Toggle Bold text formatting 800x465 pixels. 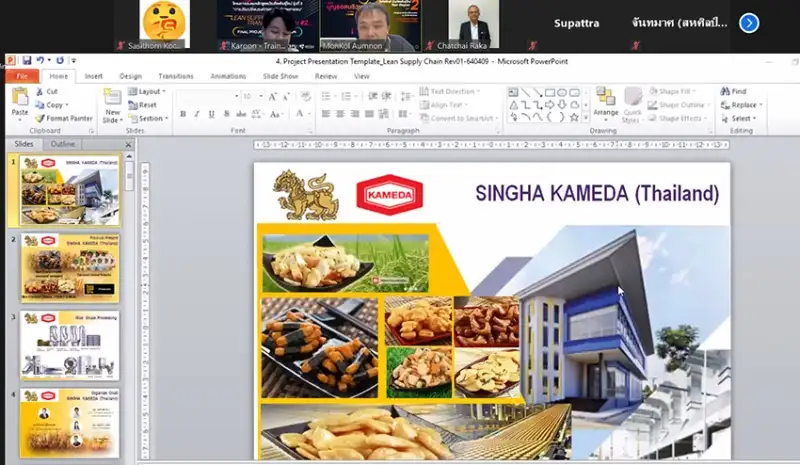point(183,114)
